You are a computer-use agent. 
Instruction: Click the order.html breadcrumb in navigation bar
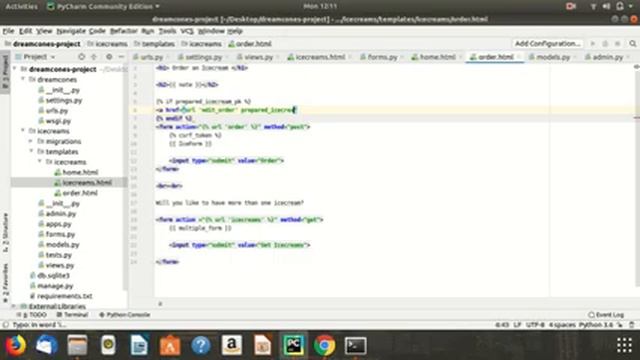coord(250,44)
